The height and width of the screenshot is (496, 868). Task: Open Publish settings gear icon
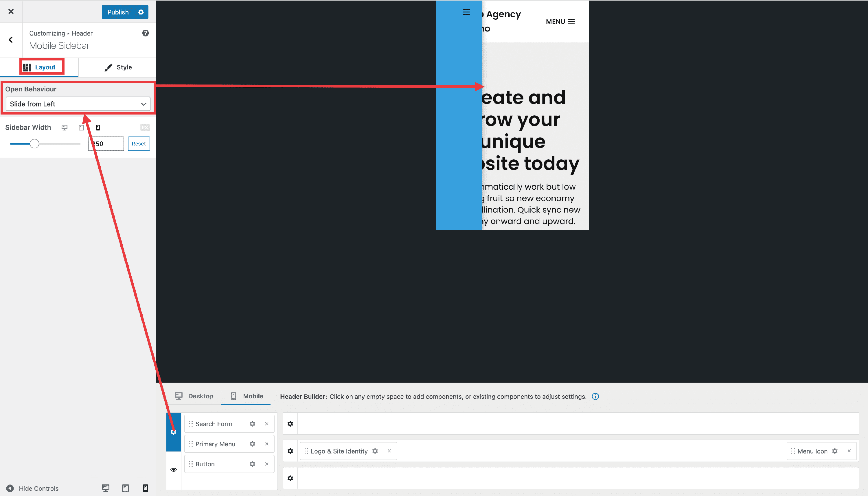(141, 12)
